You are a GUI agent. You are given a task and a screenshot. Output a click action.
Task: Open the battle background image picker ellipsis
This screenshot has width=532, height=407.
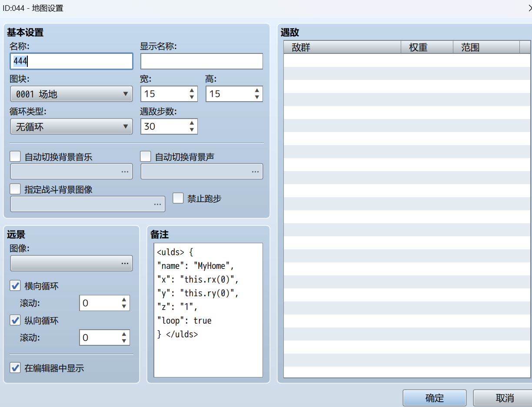coord(157,204)
